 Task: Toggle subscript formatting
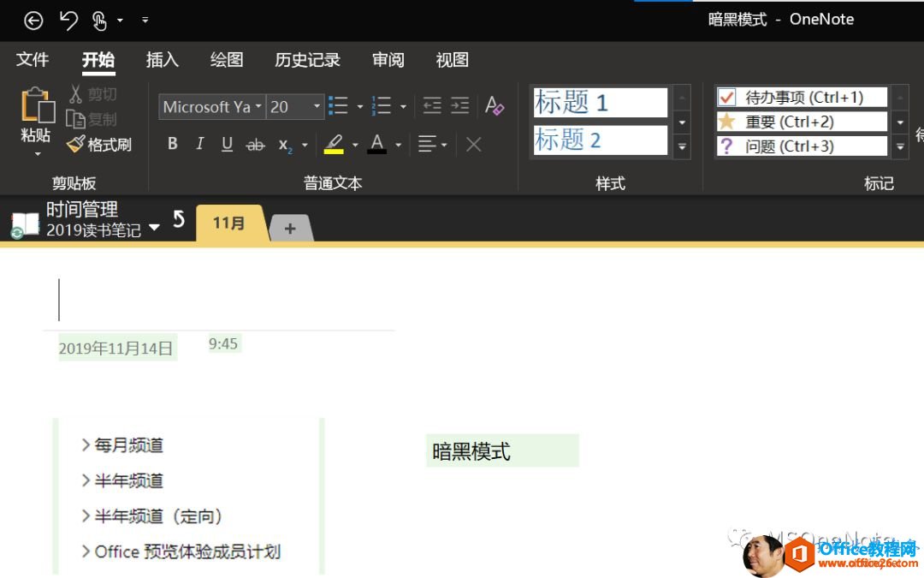pos(283,145)
